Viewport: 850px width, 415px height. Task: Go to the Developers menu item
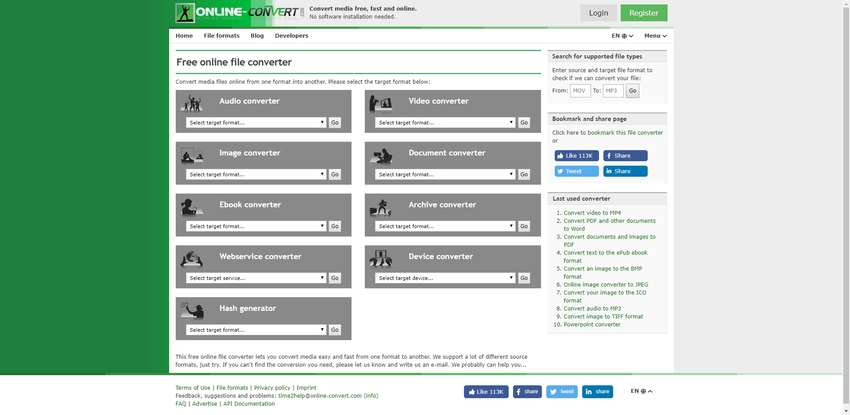(x=291, y=36)
